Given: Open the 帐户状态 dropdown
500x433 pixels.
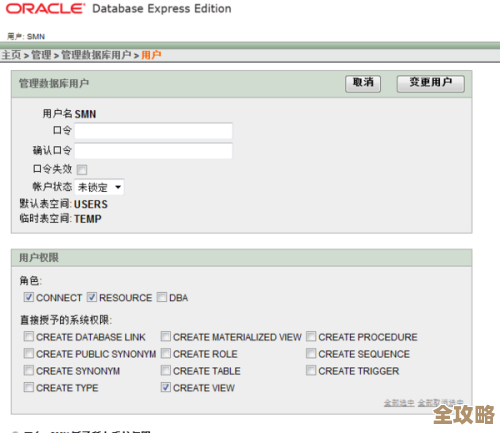Looking at the screenshot, I should pyautogui.click(x=99, y=187).
